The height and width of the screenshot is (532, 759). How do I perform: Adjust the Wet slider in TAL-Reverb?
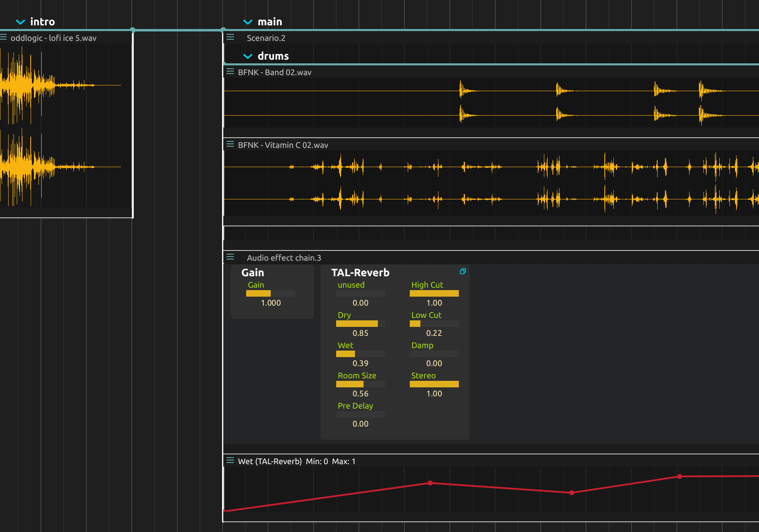pos(361,354)
